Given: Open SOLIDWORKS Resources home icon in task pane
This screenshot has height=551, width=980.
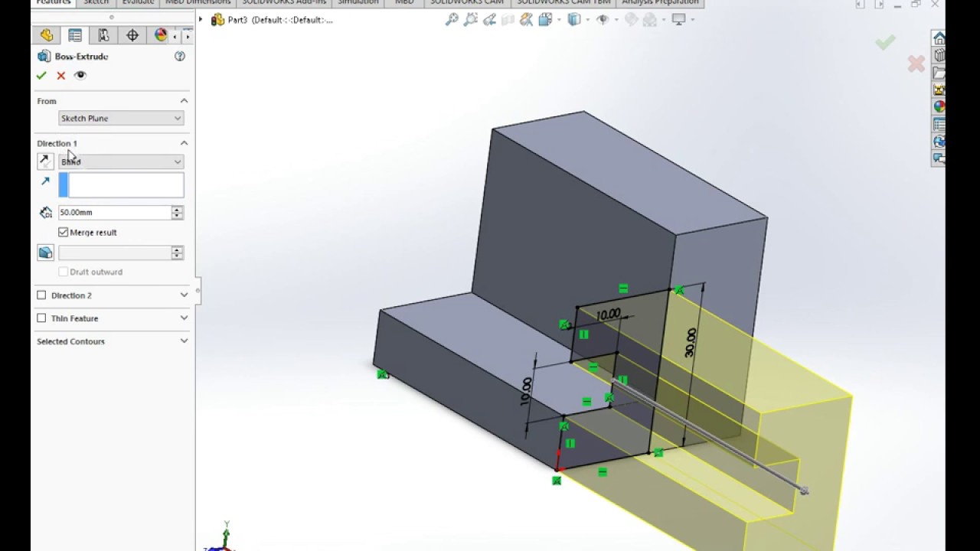Looking at the screenshot, I should 939,39.
